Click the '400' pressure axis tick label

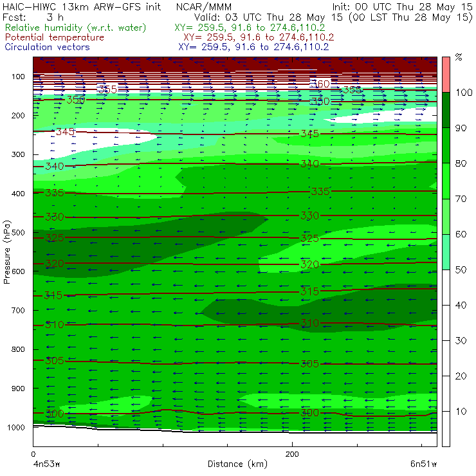tap(18, 194)
